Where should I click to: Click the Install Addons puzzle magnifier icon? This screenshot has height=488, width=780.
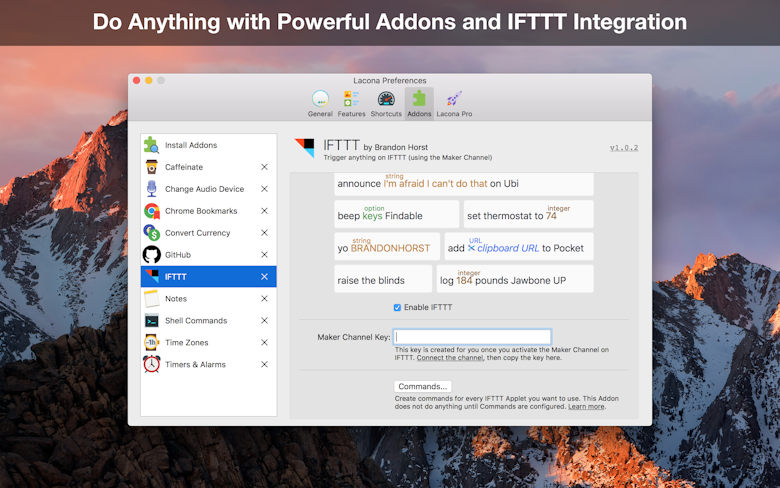click(151, 145)
